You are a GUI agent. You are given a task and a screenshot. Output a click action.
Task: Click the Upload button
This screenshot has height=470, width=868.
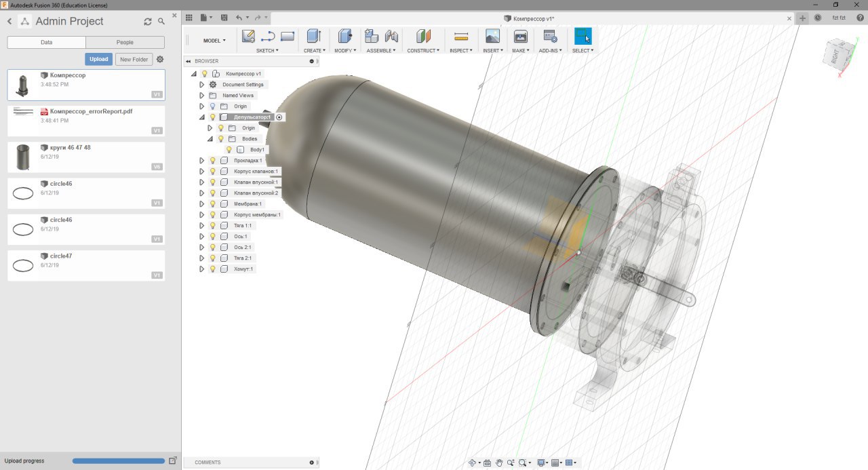99,60
